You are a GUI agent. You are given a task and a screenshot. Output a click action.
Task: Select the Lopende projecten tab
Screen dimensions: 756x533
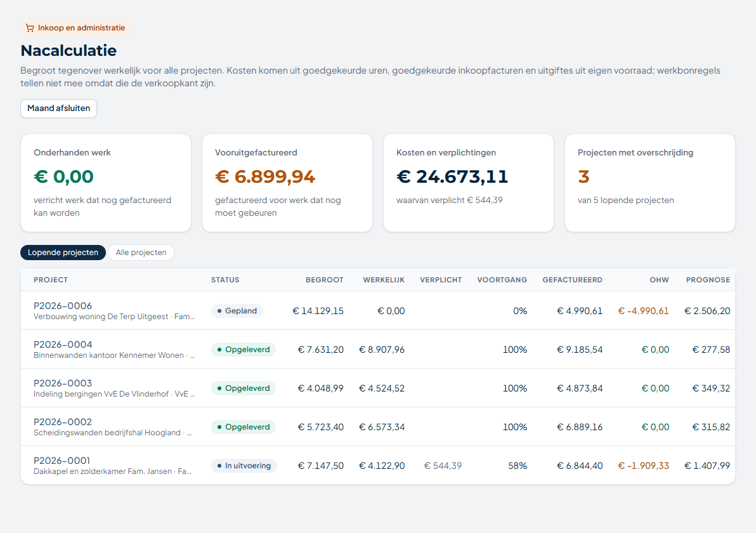(x=63, y=253)
